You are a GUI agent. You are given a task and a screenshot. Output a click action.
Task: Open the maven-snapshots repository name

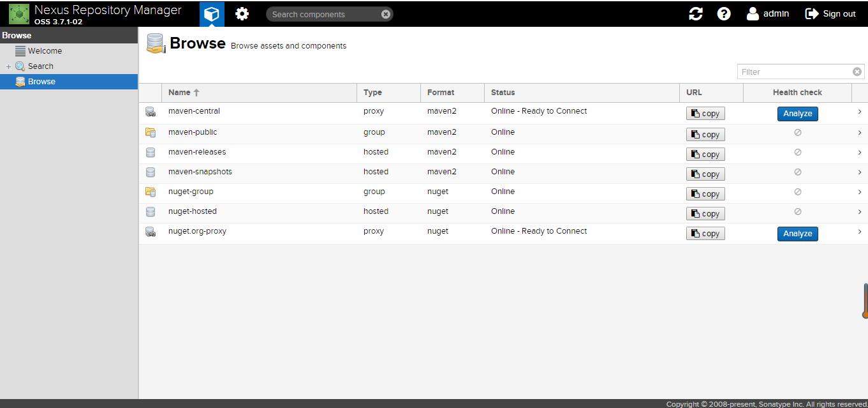tap(200, 172)
